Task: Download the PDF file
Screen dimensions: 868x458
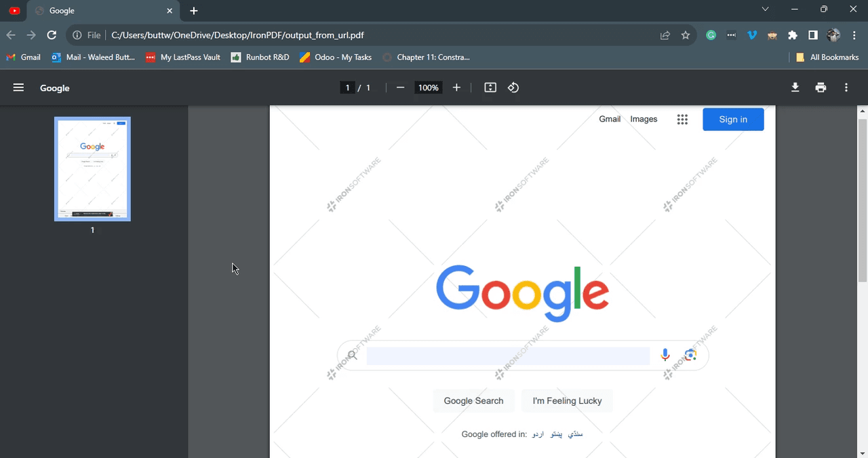Action: coord(795,88)
